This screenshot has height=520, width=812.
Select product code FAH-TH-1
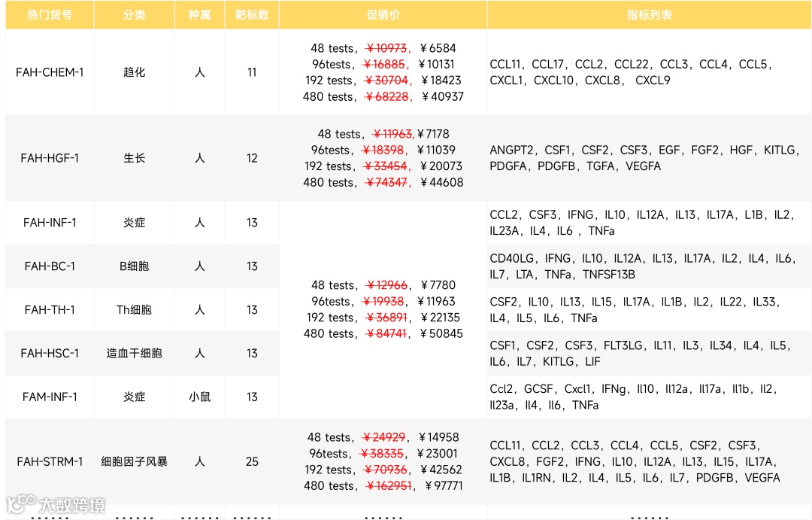pos(50,309)
